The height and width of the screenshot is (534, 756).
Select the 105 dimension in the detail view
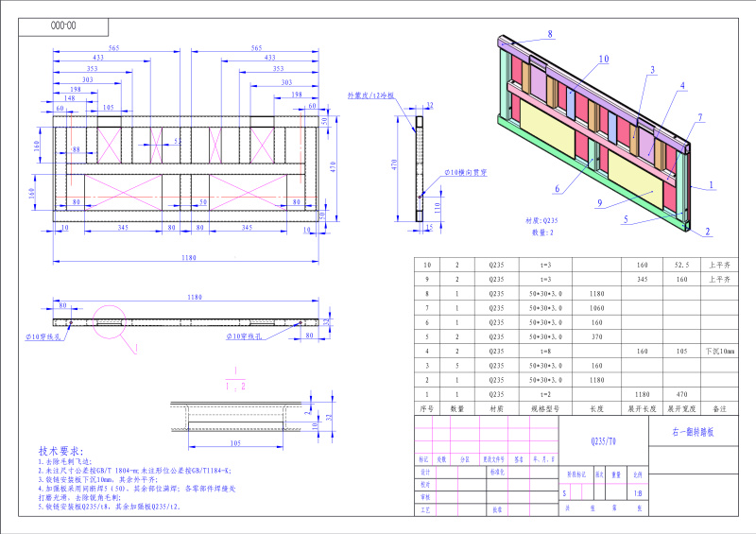tap(234, 441)
